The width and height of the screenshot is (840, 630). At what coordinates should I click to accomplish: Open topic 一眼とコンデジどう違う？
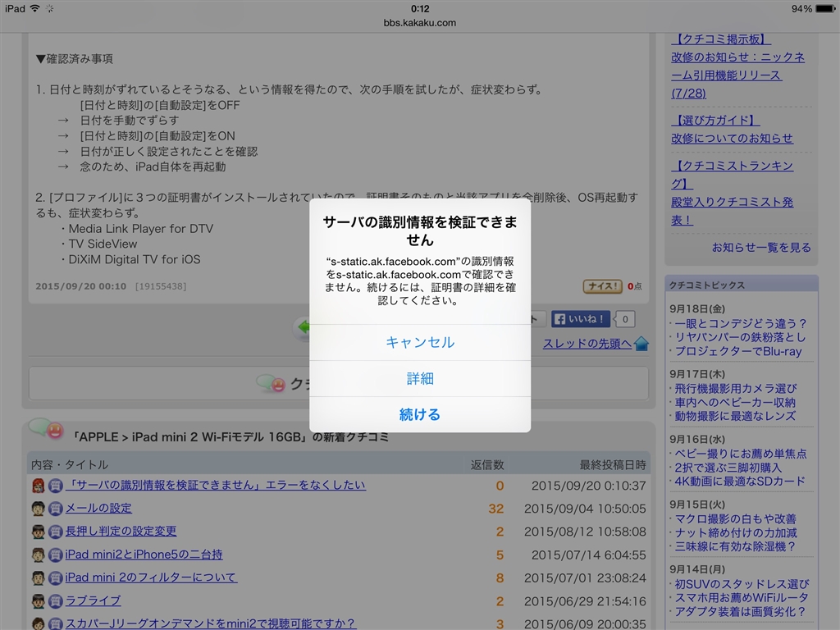(x=741, y=323)
